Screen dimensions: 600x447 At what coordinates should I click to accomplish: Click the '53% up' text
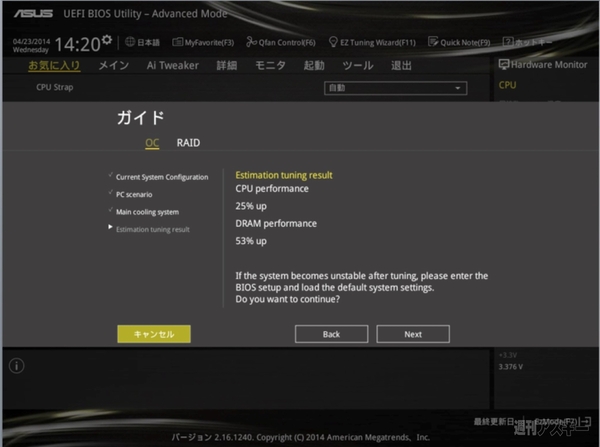point(251,241)
